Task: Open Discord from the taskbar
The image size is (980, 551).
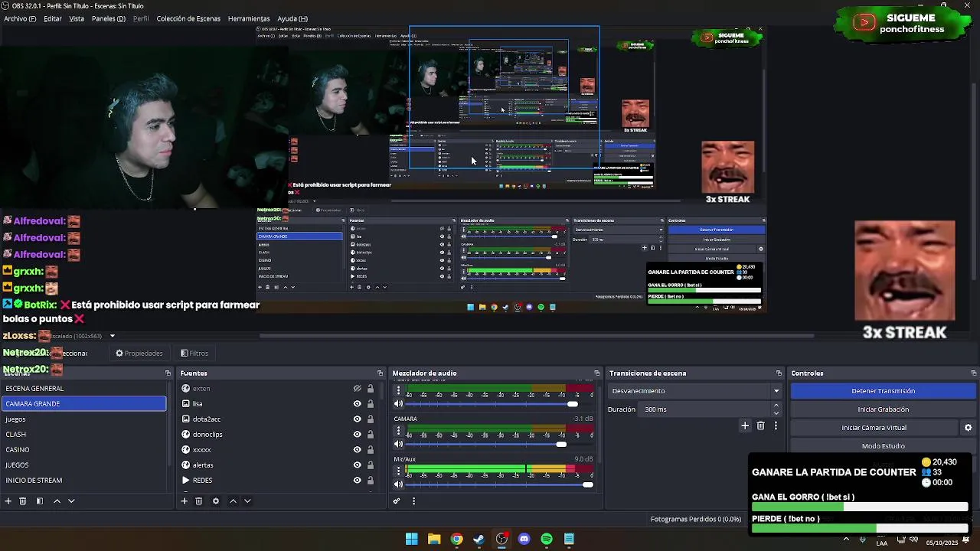Action: [524, 539]
